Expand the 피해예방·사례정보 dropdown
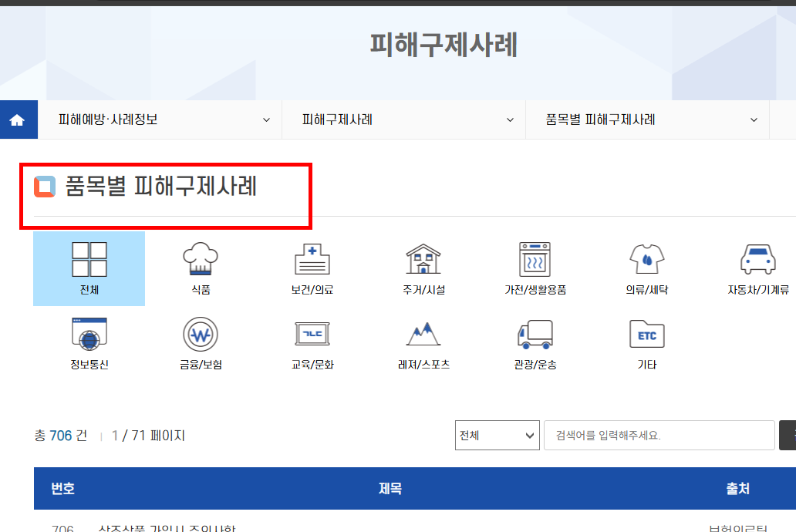Screen dimensions: 796x532 (x=160, y=119)
